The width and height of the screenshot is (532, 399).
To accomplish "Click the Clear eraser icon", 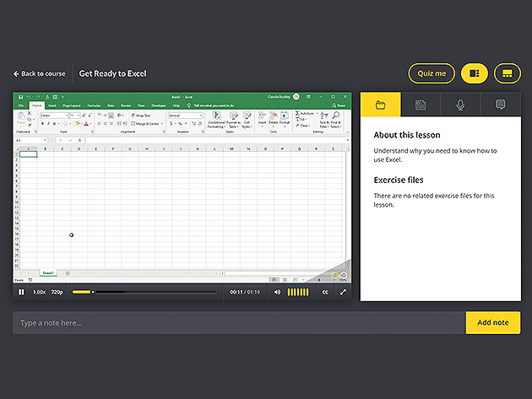I will pyautogui.click(x=297, y=126).
